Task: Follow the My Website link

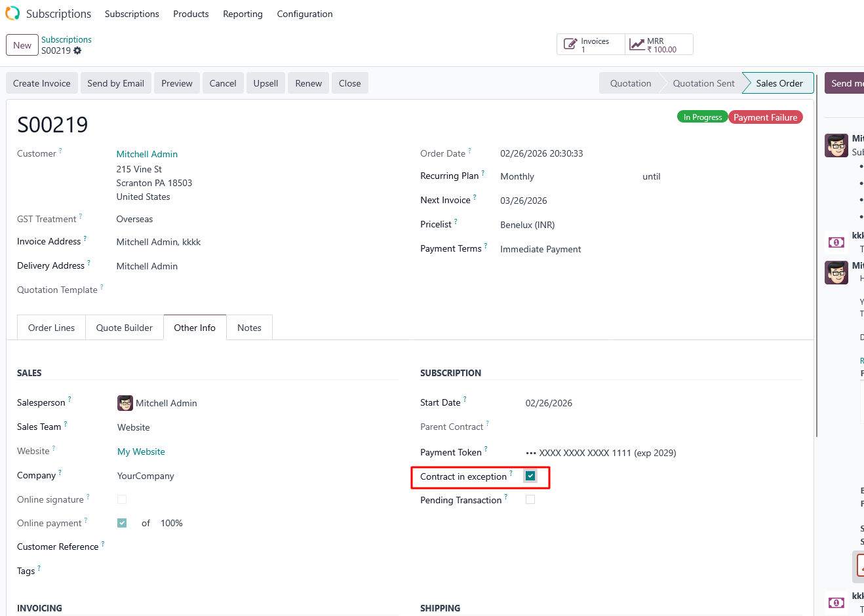Action: (141, 452)
